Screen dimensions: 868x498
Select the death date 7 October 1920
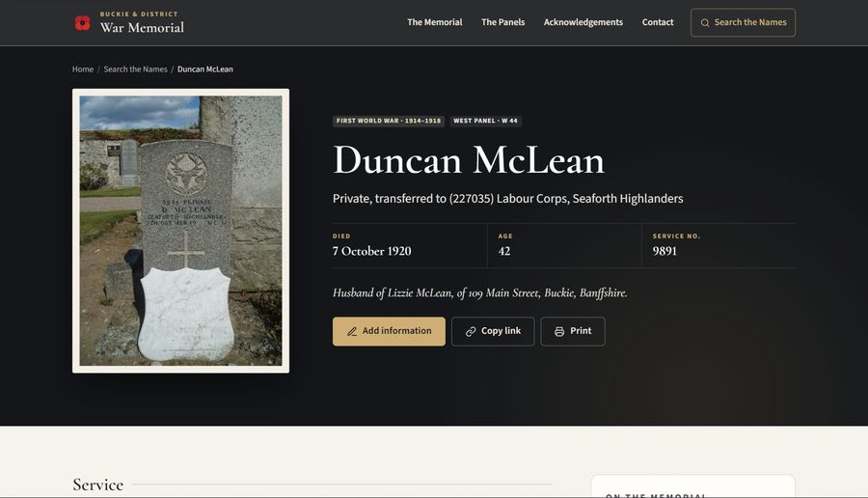[x=371, y=251]
